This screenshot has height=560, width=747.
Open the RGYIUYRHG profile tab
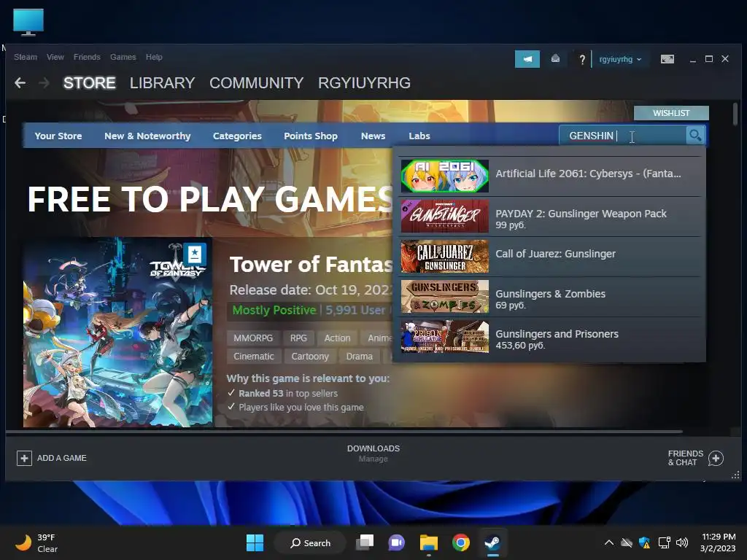[x=365, y=83]
